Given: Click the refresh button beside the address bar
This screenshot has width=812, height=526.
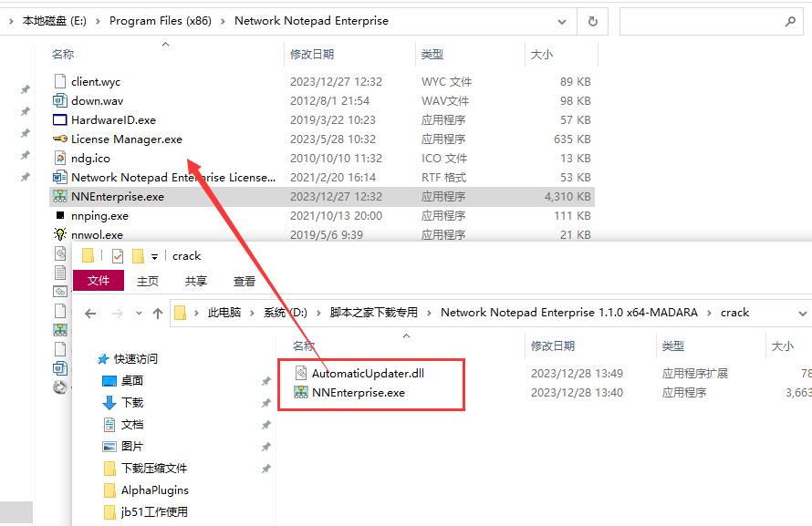Looking at the screenshot, I should tap(593, 21).
